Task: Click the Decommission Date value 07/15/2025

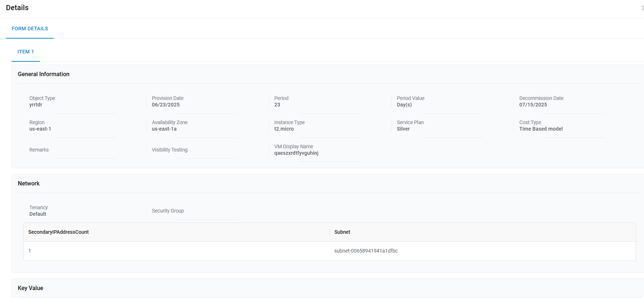Action: click(533, 105)
